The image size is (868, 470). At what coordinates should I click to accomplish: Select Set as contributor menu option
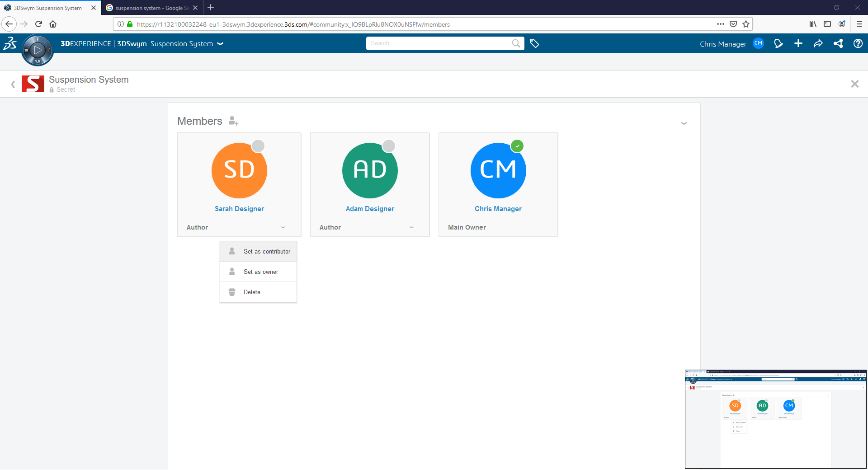266,251
